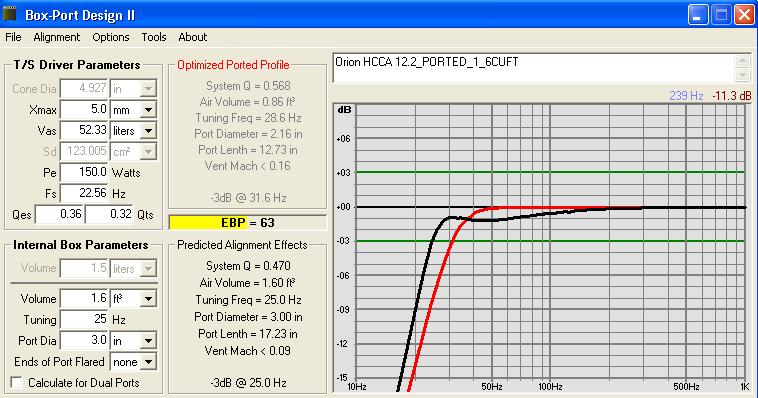
Task: Click the "-11.3 dB" cursor readout
Action: click(731, 96)
